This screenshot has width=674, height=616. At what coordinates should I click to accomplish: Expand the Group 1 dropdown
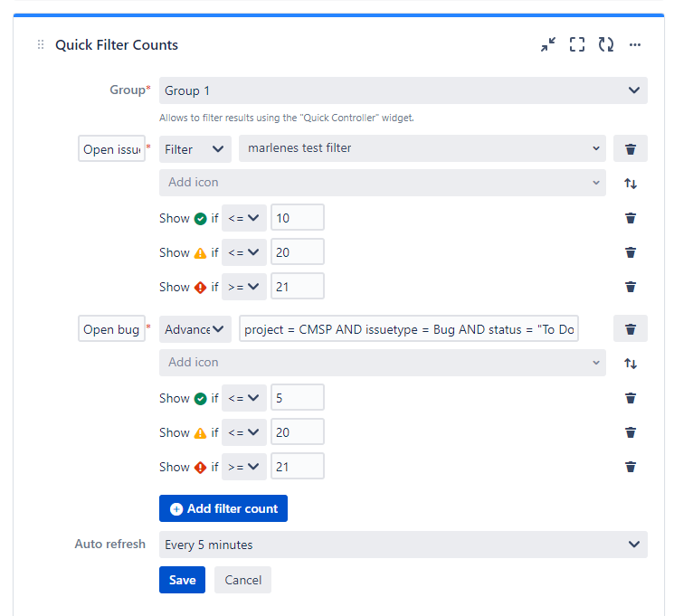pos(403,90)
